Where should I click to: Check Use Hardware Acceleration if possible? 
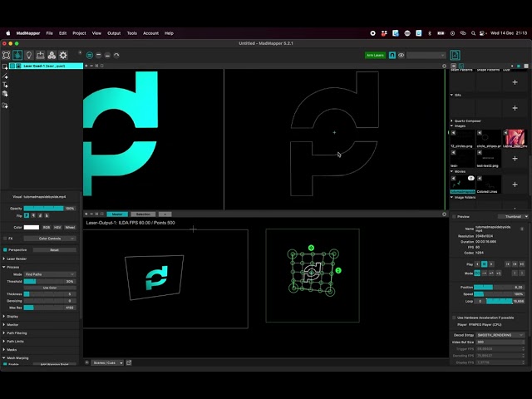pos(454,318)
